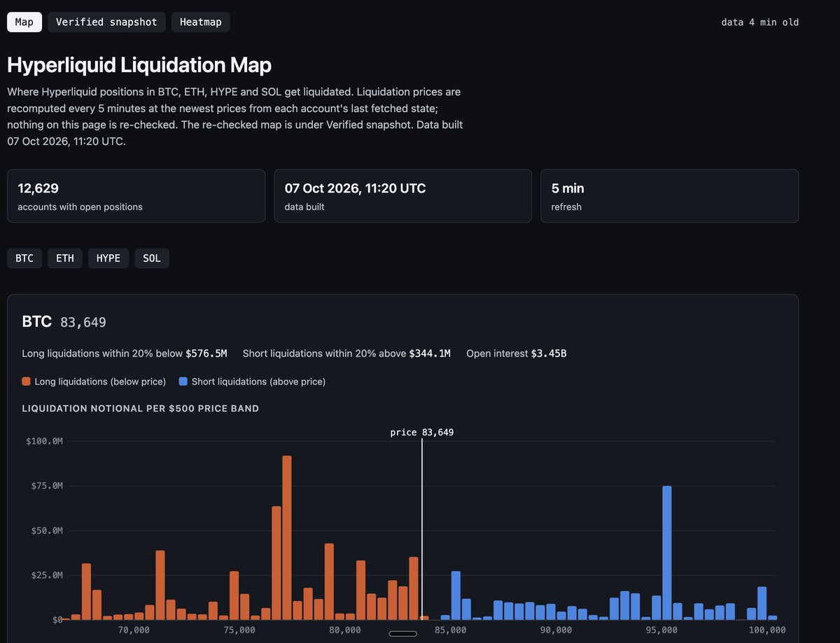Click the 90,000 x-axis label

click(x=556, y=630)
